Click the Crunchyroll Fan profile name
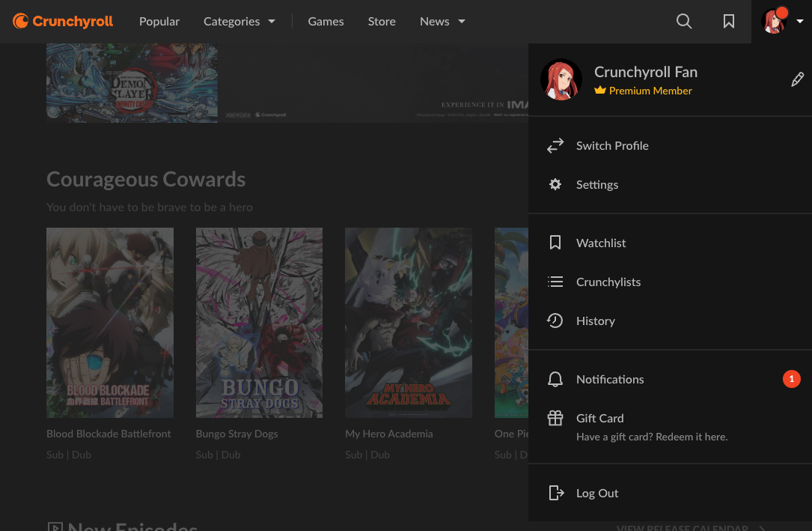 645,72
